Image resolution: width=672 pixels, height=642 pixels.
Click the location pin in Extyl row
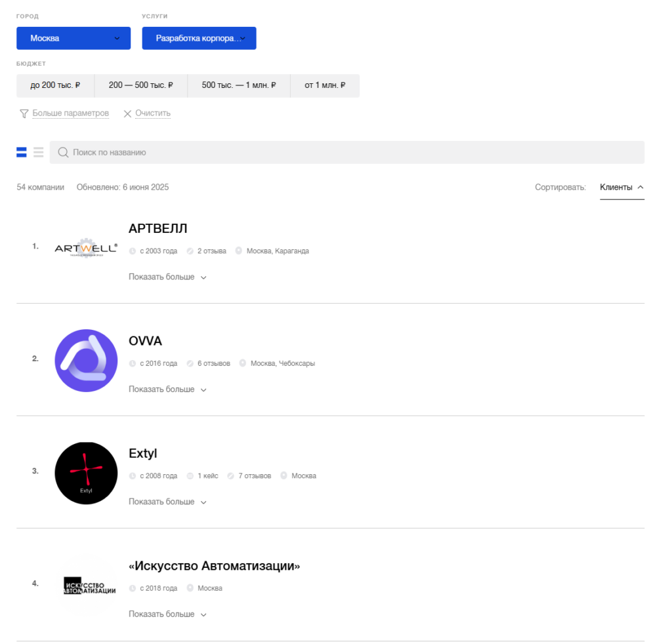coord(283,475)
